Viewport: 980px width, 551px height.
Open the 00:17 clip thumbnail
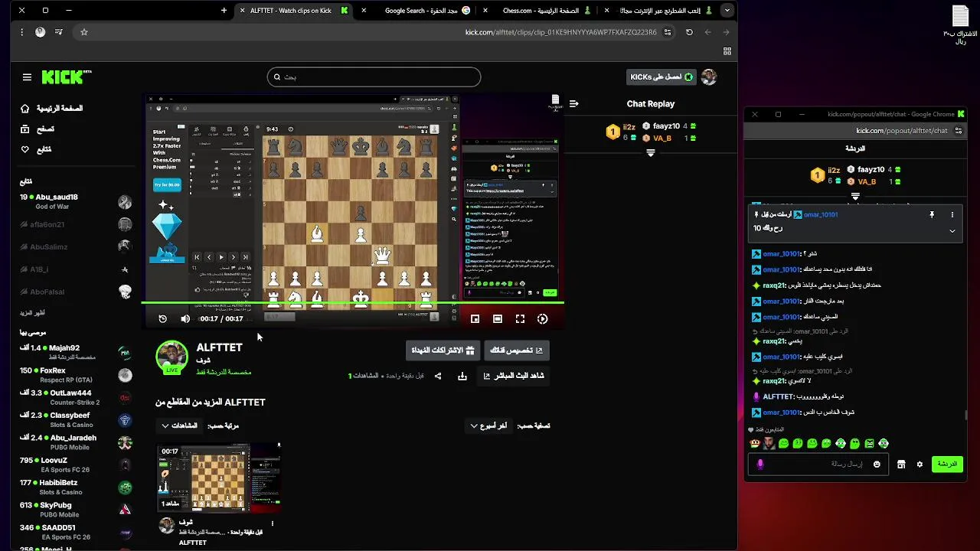tap(220, 479)
